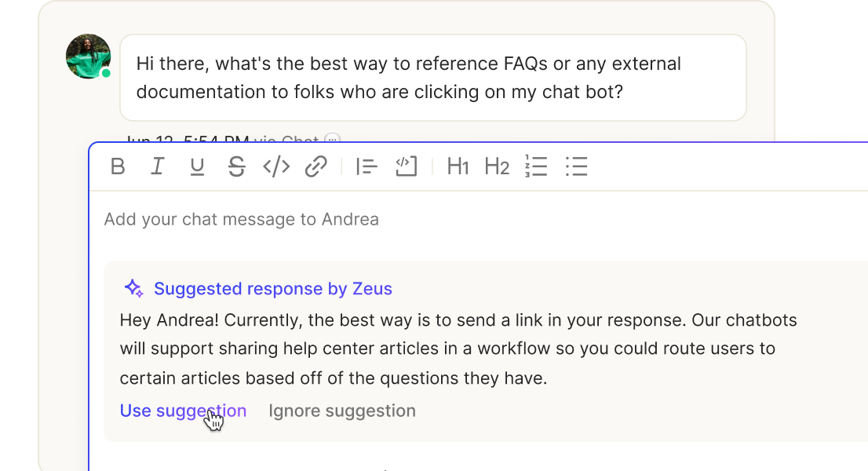Click the sparkle icon beside Suggested response

pyautogui.click(x=133, y=288)
